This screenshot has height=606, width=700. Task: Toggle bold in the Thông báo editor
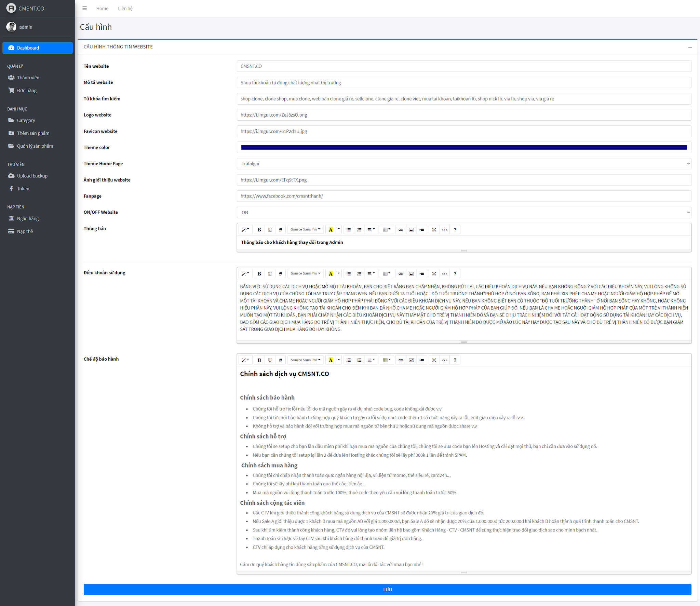[259, 230]
